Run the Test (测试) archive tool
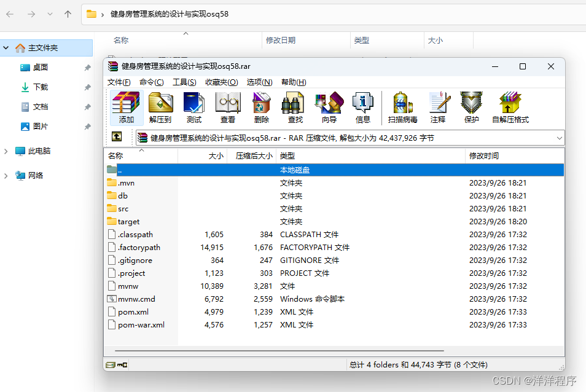Viewport: 586px width, 392px height. pyautogui.click(x=194, y=108)
